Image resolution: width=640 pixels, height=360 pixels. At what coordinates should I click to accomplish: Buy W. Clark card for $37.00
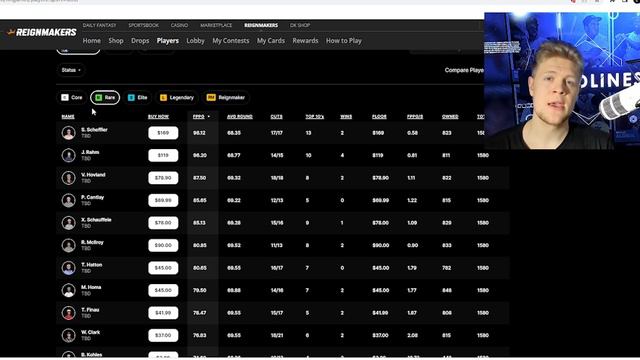[x=163, y=335]
